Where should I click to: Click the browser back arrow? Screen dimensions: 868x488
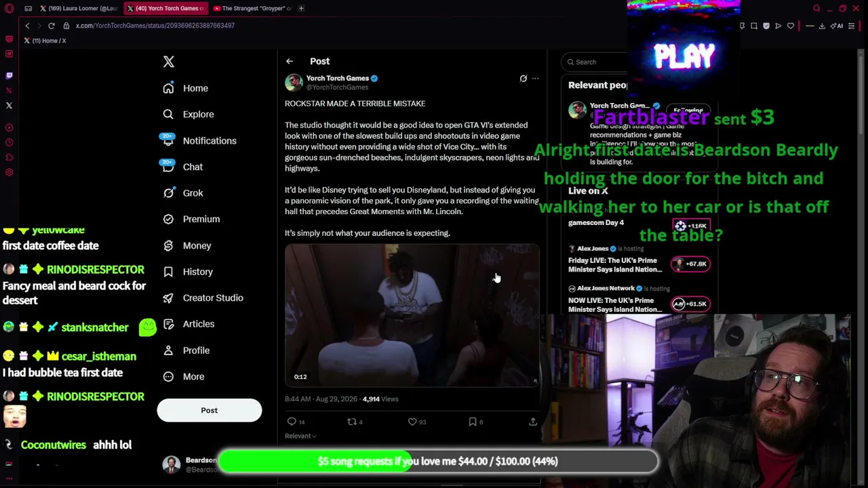click(27, 26)
